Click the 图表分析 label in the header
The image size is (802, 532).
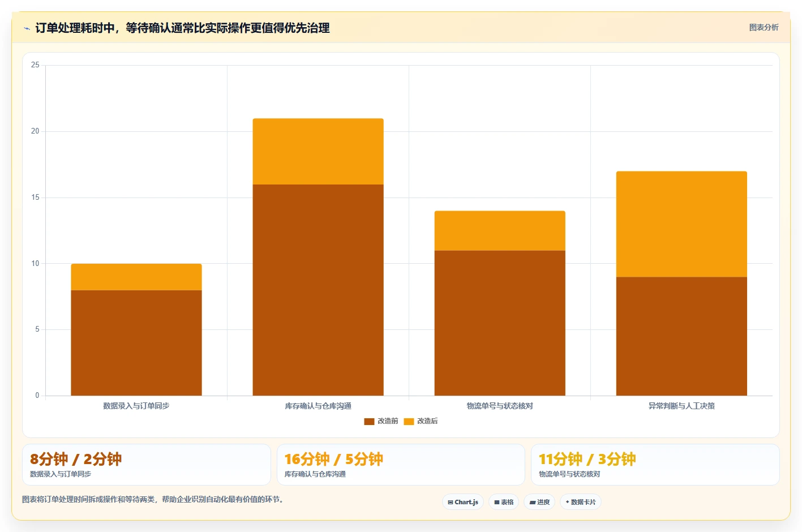click(x=764, y=27)
